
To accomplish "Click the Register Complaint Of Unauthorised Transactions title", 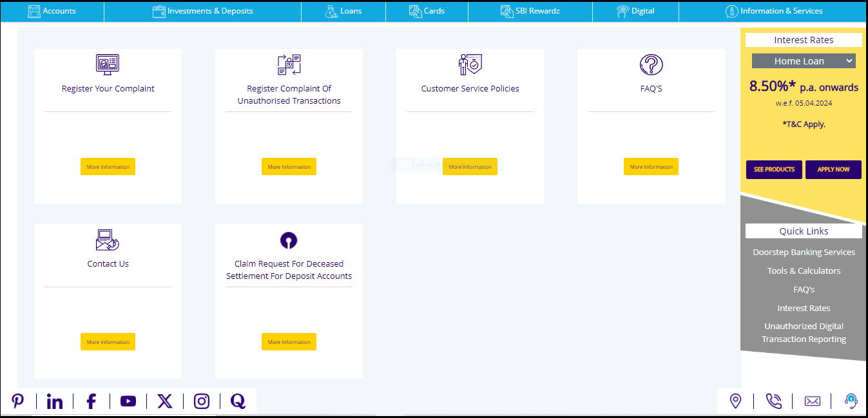I will tap(289, 95).
